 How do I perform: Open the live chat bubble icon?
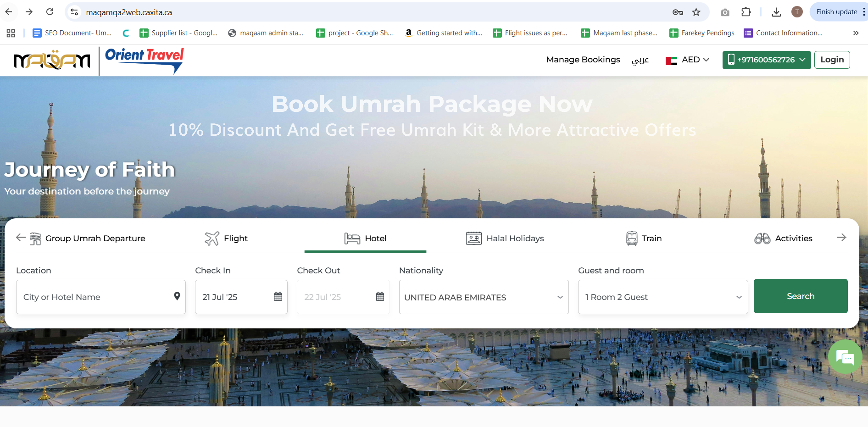[845, 357]
